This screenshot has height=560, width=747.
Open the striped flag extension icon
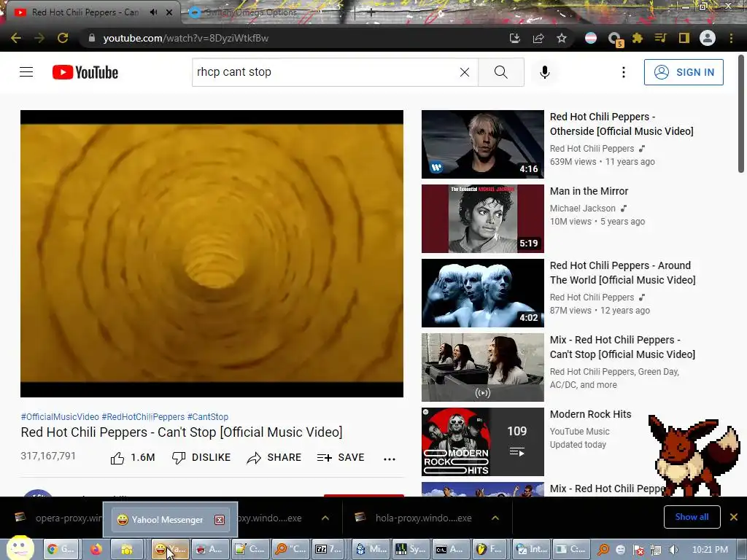(x=591, y=38)
